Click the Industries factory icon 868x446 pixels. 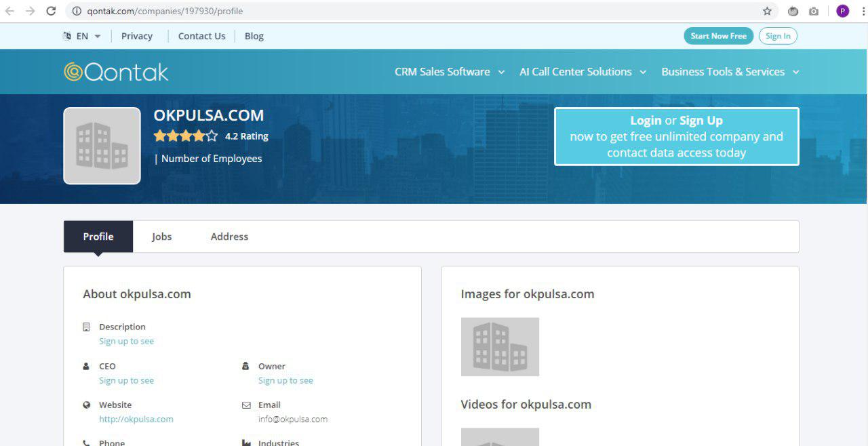click(x=246, y=443)
